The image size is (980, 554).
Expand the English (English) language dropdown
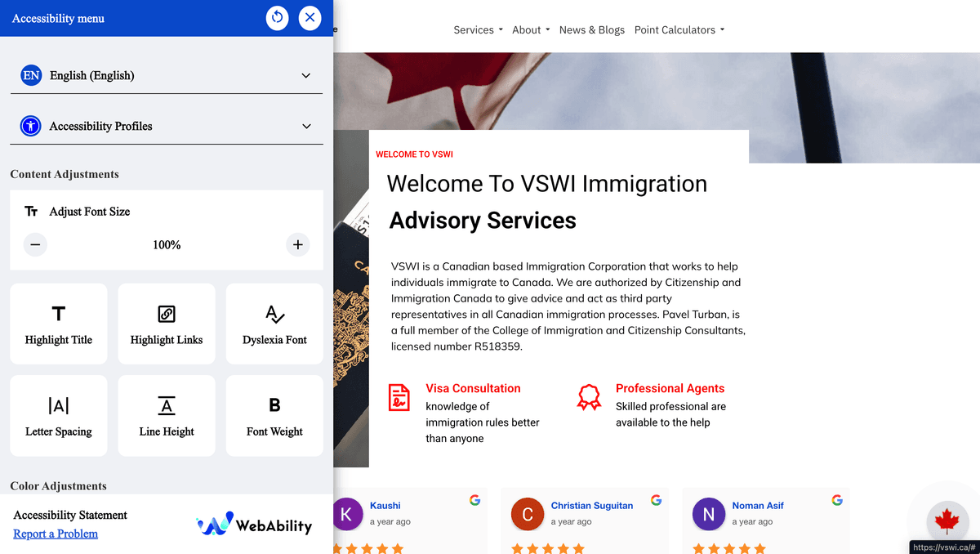167,75
